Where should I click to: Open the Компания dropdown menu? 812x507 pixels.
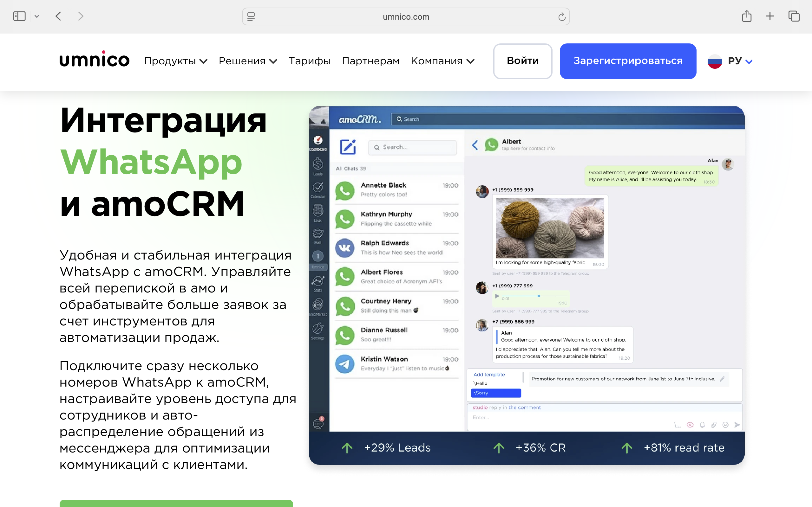tap(442, 61)
